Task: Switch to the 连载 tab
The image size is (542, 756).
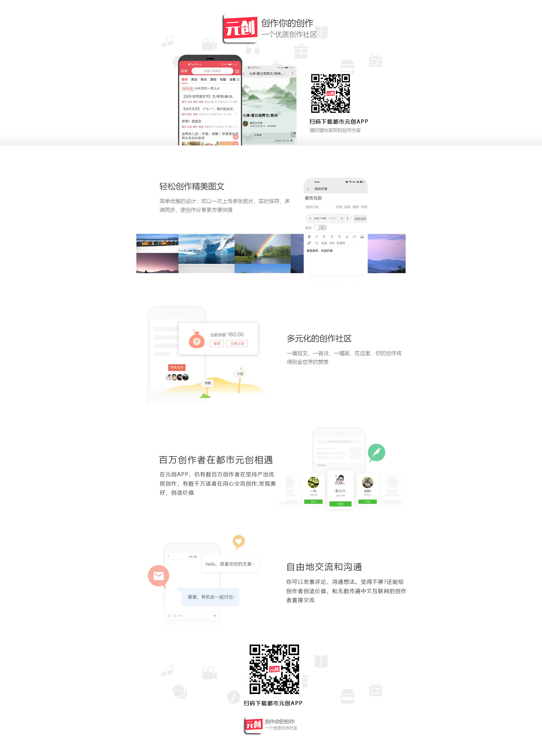Action: tap(232, 80)
